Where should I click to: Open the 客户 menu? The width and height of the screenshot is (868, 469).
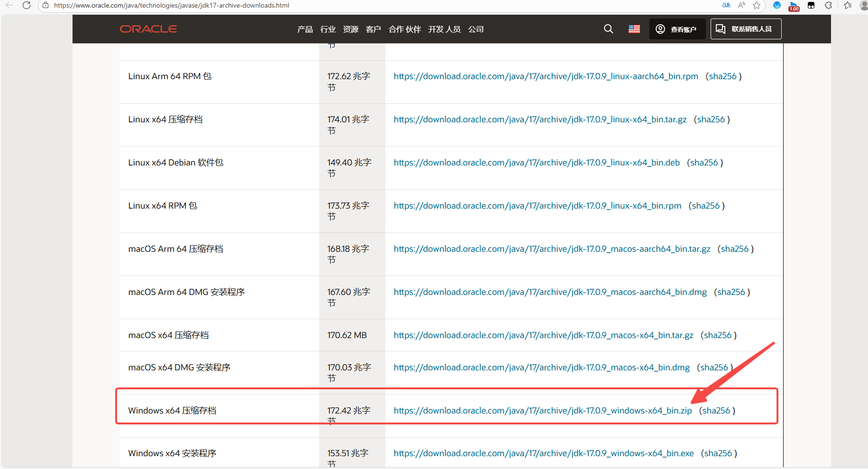[x=374, y=29]
